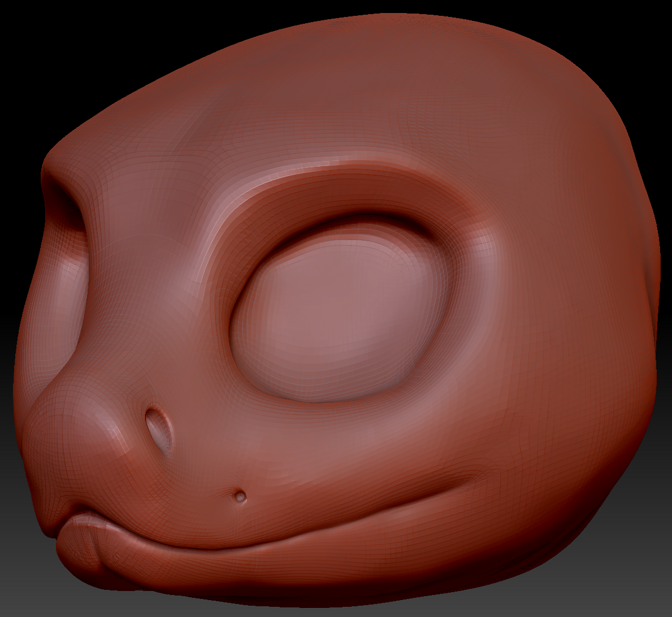Click the lower eyelid edge of the eye
The width and height of the screenshot is (672, 617).
[x=339, y=400]
